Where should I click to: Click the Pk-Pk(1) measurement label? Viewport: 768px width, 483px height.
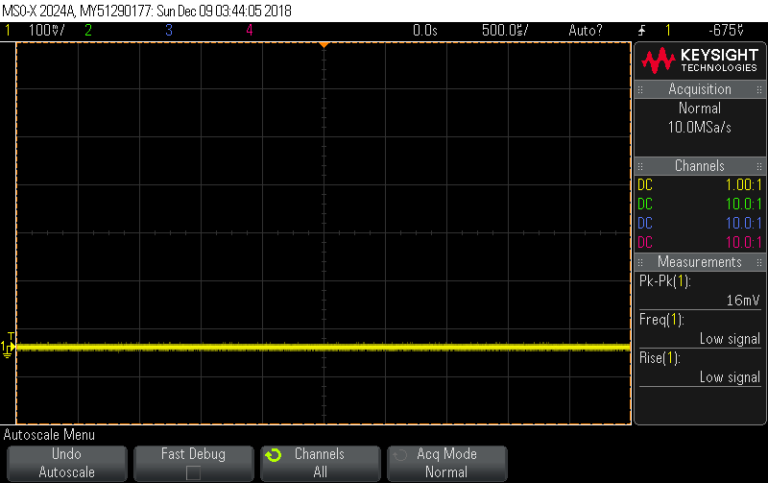tap(665, 281)
